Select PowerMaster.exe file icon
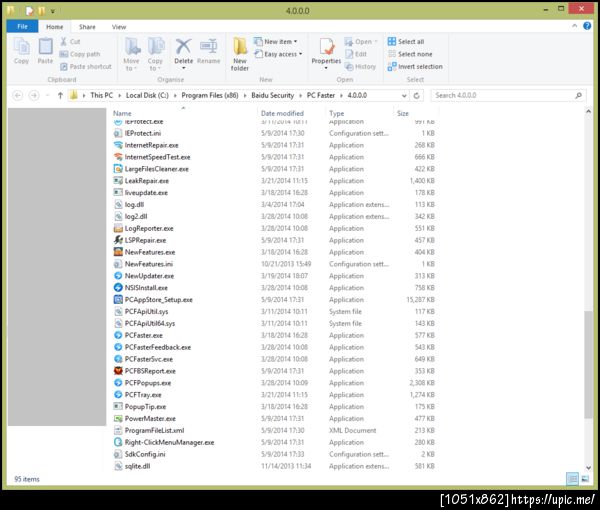 click(x=118, y=418)
